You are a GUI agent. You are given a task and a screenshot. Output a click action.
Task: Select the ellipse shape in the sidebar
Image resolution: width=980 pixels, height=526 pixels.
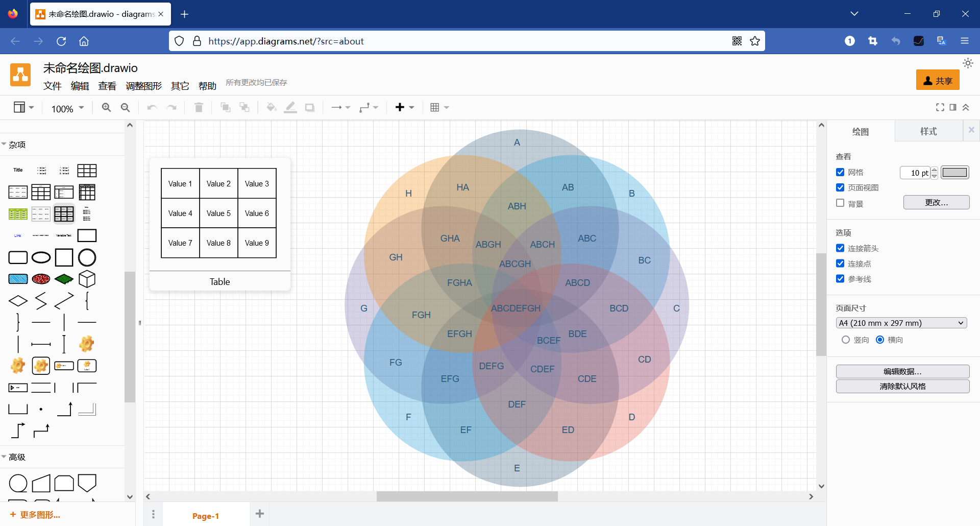pos(41,257)
